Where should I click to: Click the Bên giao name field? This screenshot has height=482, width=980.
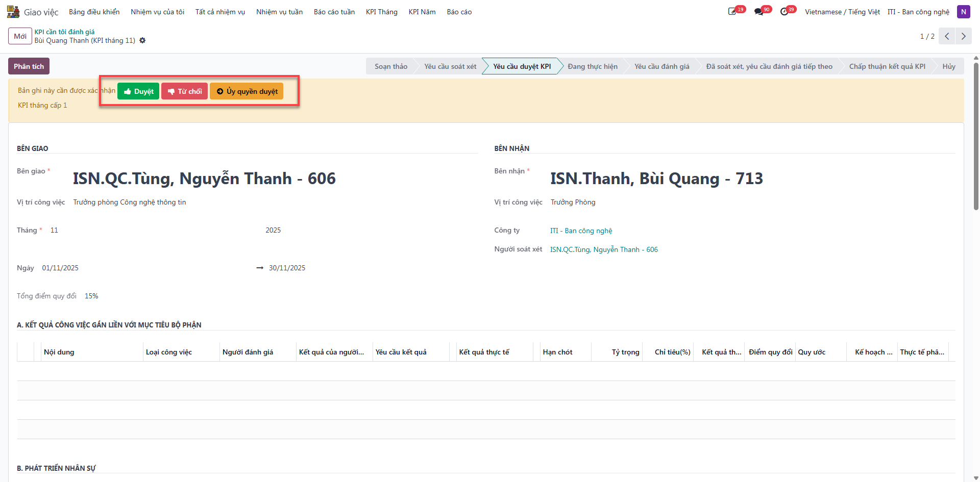(204, 179)
